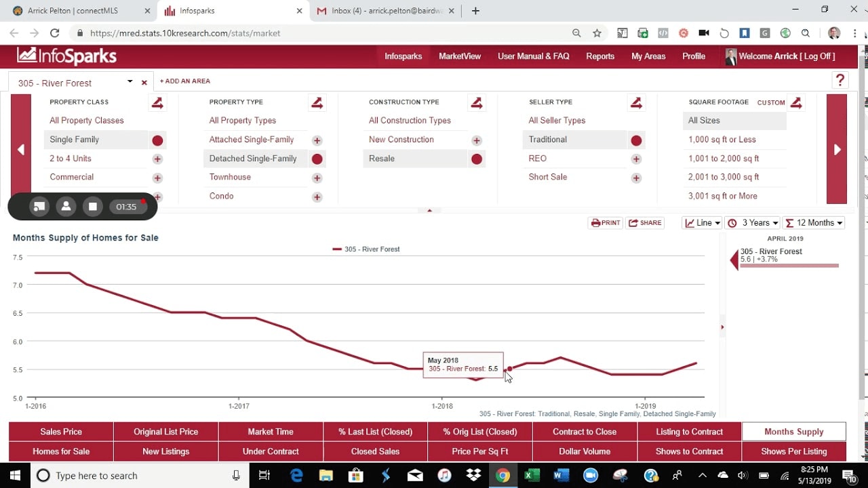868x488 pixels.
Task: Open Task View on the taskbar
Action: pyautogui.click(x=265, y=475)
